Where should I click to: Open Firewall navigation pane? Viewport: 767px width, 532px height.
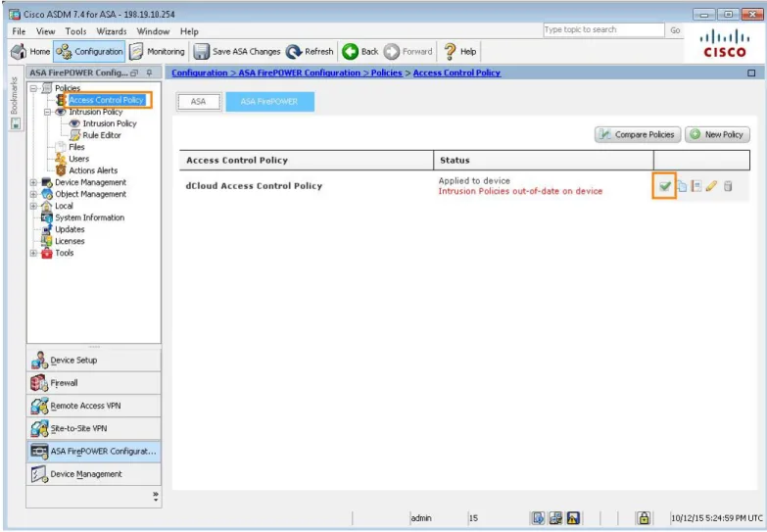pos(93,383)
